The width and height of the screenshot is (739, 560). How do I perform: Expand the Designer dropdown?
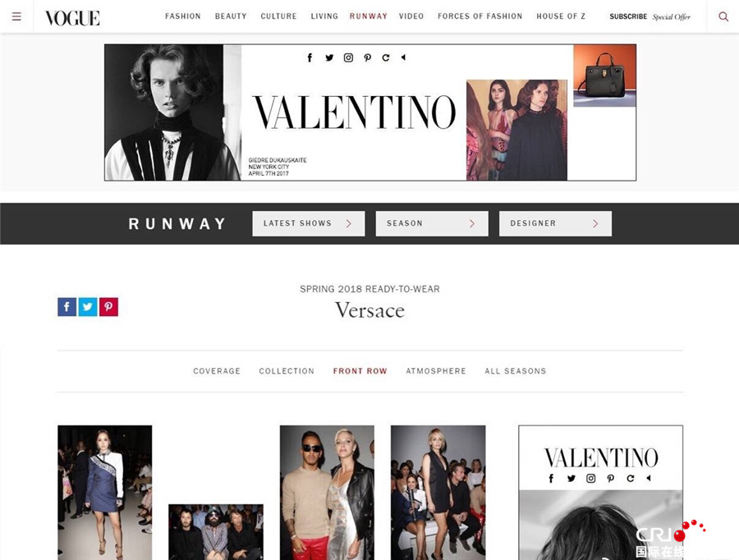[555, 223]
